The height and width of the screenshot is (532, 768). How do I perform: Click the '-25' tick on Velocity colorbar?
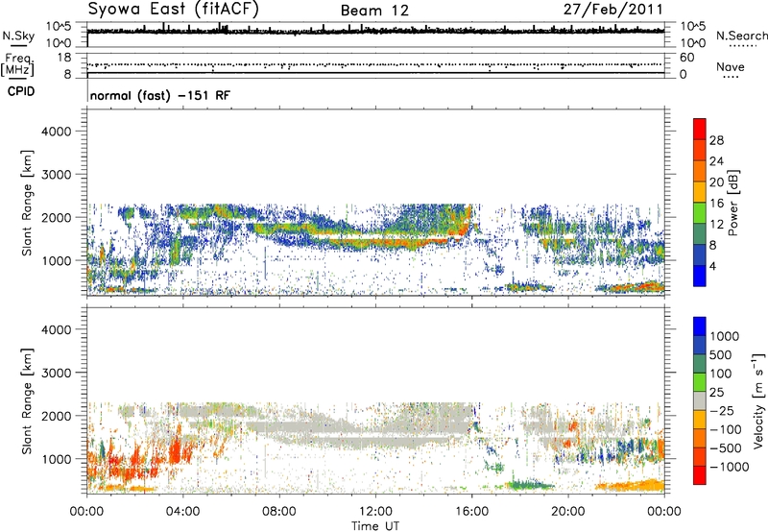tap(722, 410)
